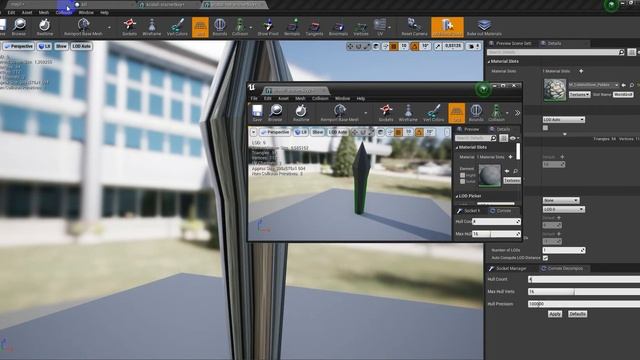The height and width of the screenshot is (360, 640).
Task: Adjust Hull Count slider in main panel
Action: click(584, 280)
